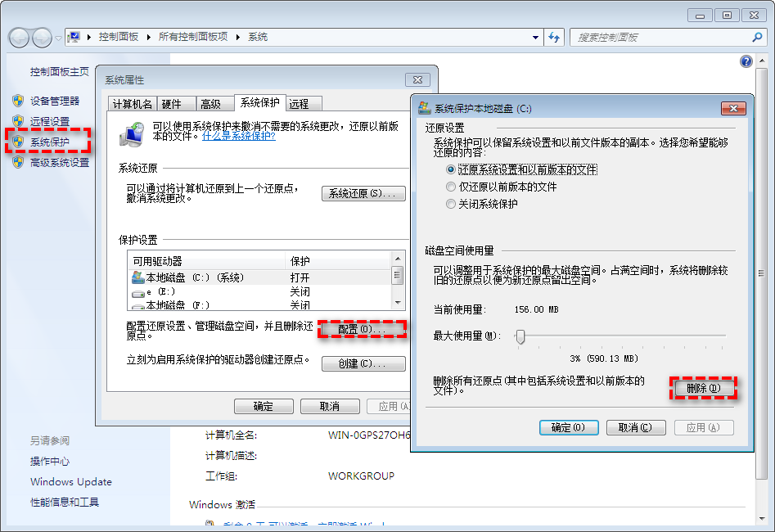Switch to the 计算机名 tab

coord(133,104)
